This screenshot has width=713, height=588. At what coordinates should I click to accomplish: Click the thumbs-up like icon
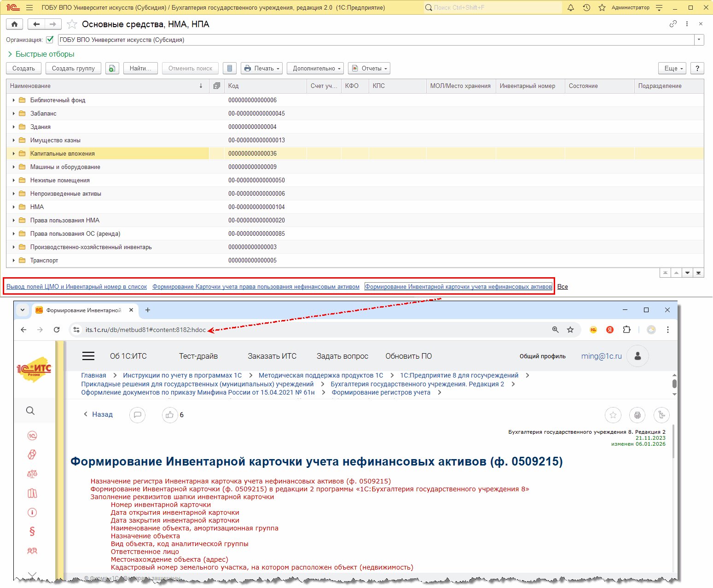tap(169, 415)
